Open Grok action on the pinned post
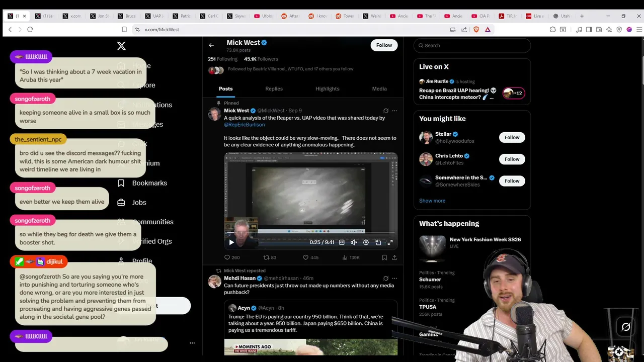644x362 pixels. pos(386,111)
